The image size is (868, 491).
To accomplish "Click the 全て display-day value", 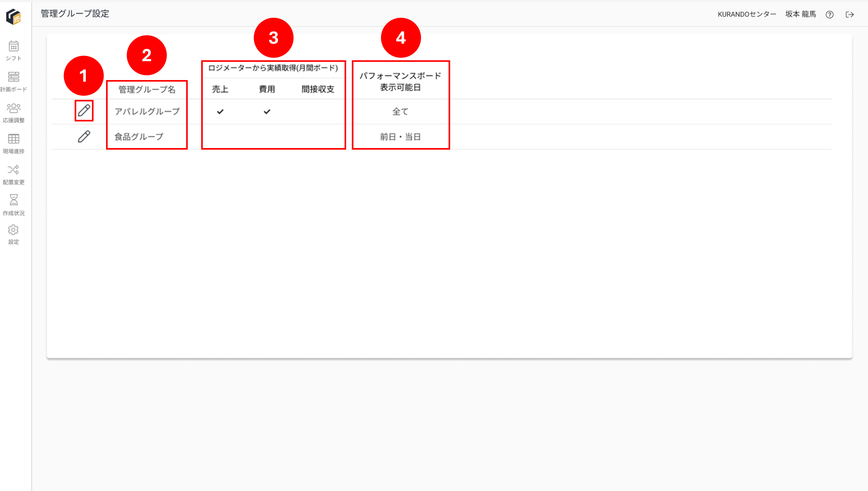I will 400,111.
